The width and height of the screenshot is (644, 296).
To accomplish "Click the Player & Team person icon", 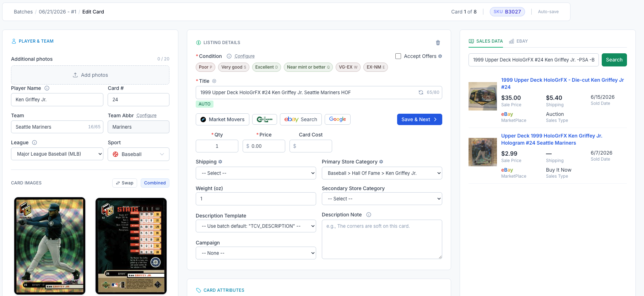I will 14,41.
